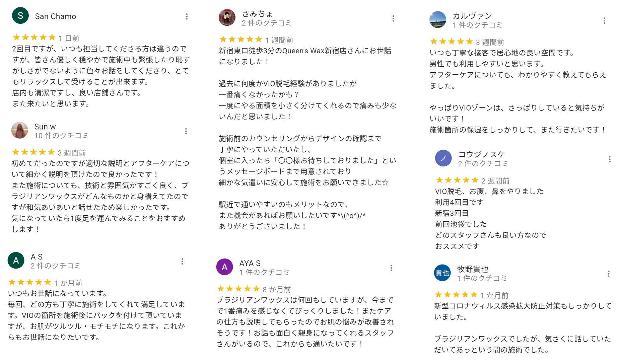Open three-dot menu on さみちょ's review
Image resolution: width=621 pixels, height=364 pixels.
click(393, 18)
